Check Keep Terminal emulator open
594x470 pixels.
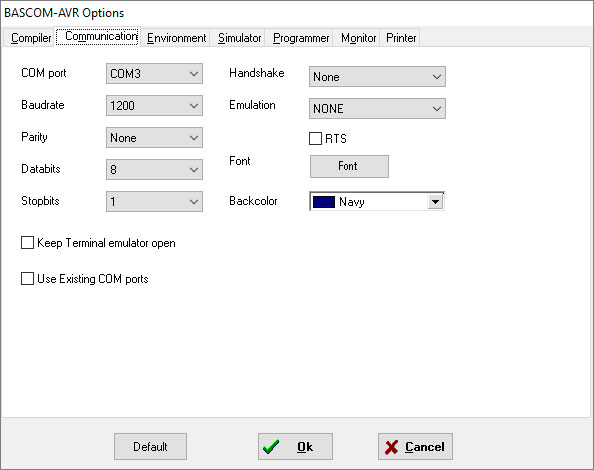(27, 243)
